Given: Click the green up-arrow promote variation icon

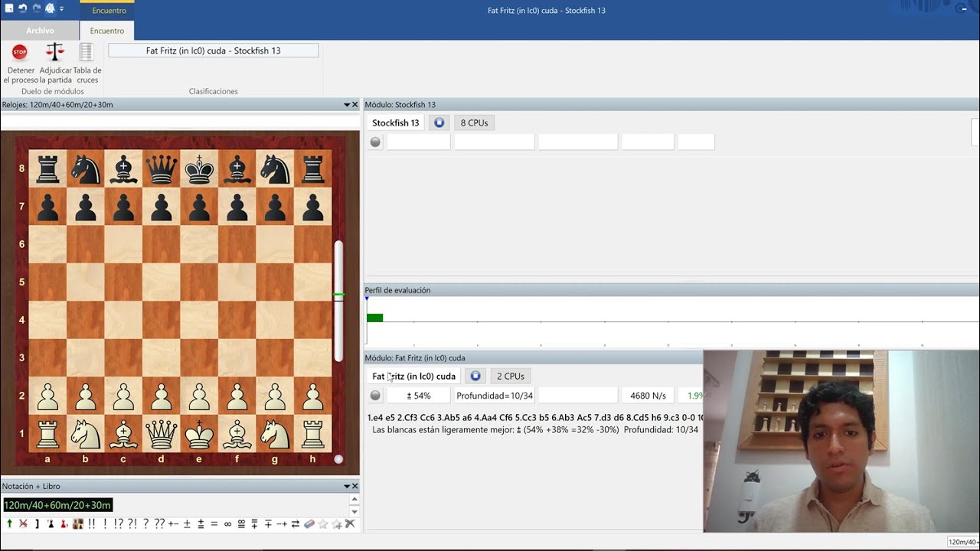Looking at the screenshot, I should point(10,524).
